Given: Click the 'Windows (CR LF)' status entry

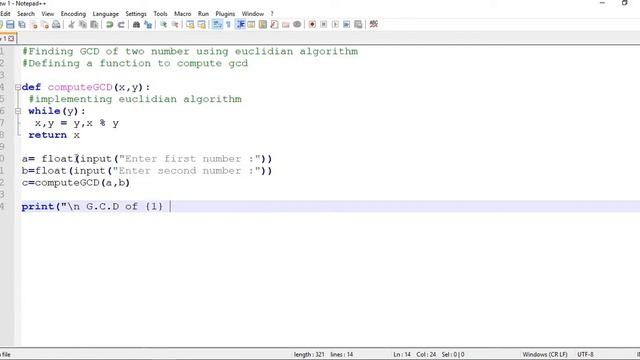Looking at the screenshot, I should (x=545, y=354).
